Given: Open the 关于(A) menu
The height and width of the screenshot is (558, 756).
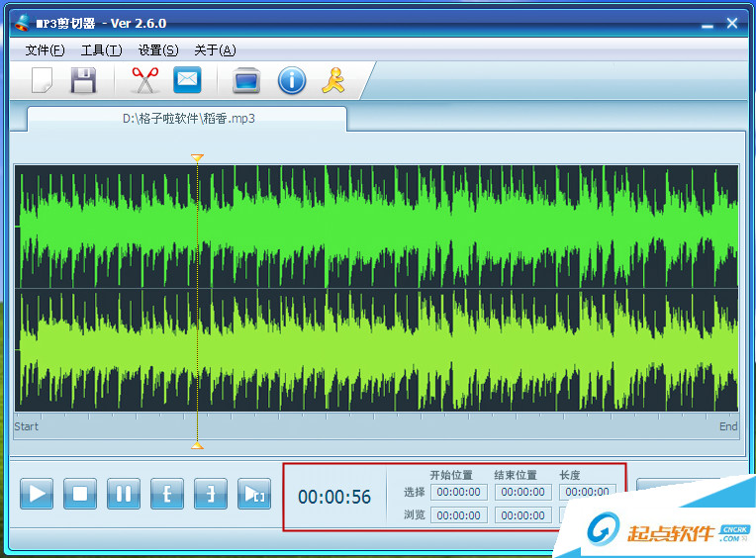Looking at the screenshot, I should [x=215, y=50].
